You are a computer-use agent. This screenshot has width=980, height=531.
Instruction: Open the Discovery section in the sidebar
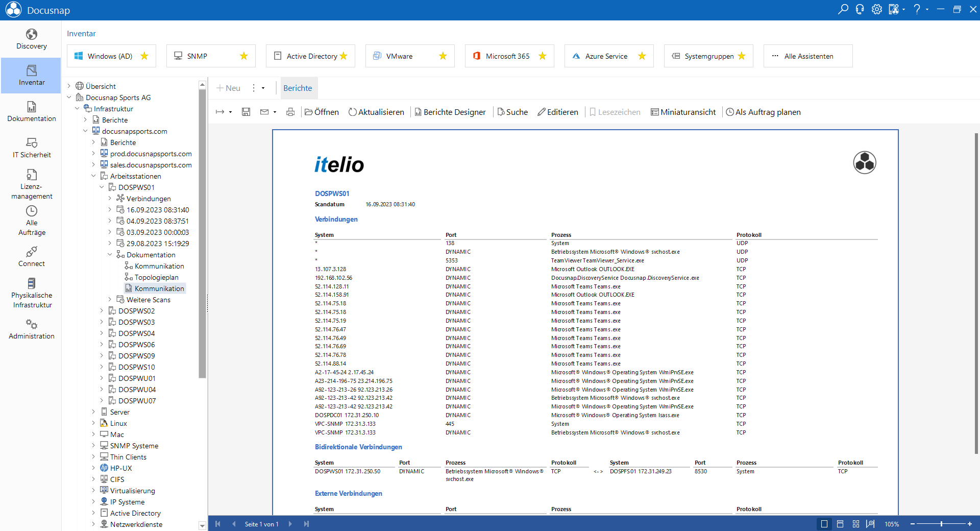click(x=31, y=39)
